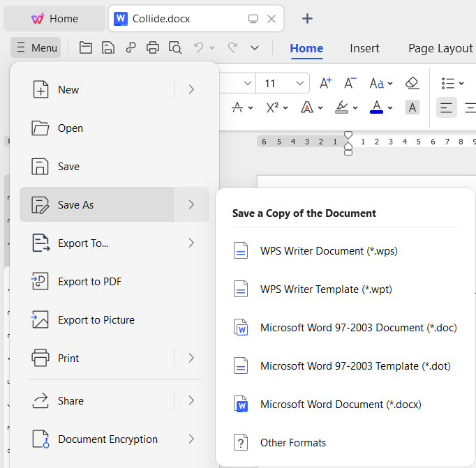This screenshot has height=468, width=476.
Task: Expand the Document Encryption submenu arrow
Action: (191, 439)
